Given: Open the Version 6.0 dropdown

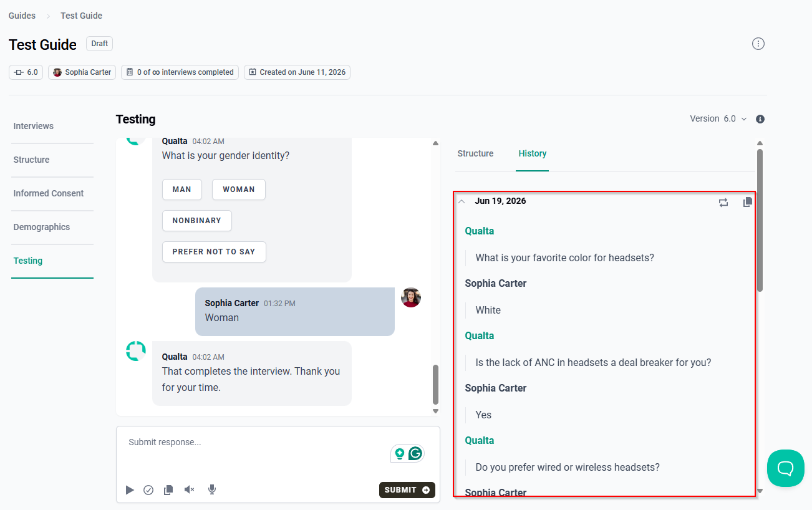Looking at the screenshot, I should point(718,119).
